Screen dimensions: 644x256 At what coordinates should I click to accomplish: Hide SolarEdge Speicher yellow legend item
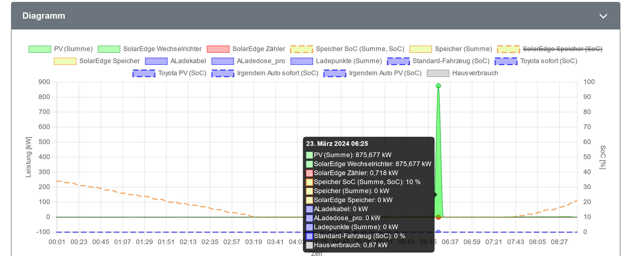(97, 61)
